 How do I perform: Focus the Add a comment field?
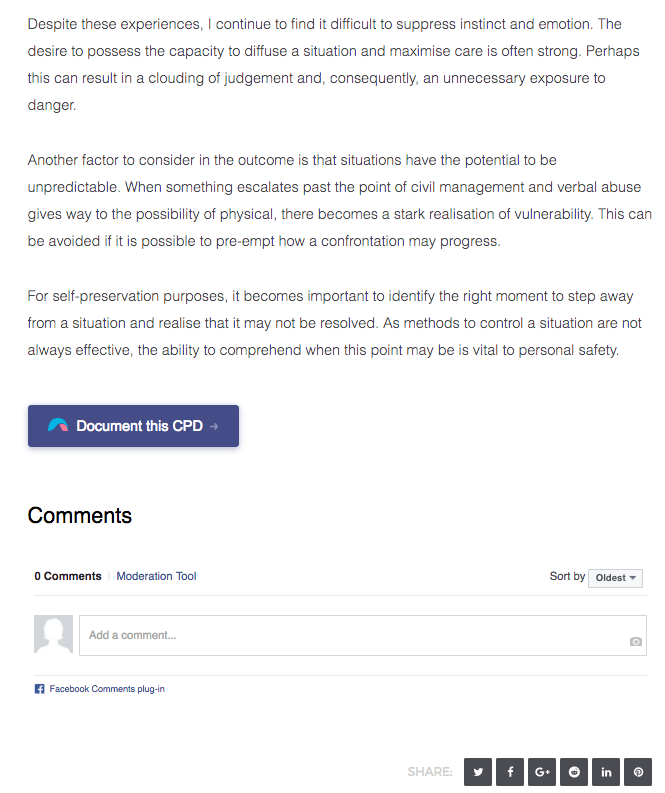coord(363,635)
